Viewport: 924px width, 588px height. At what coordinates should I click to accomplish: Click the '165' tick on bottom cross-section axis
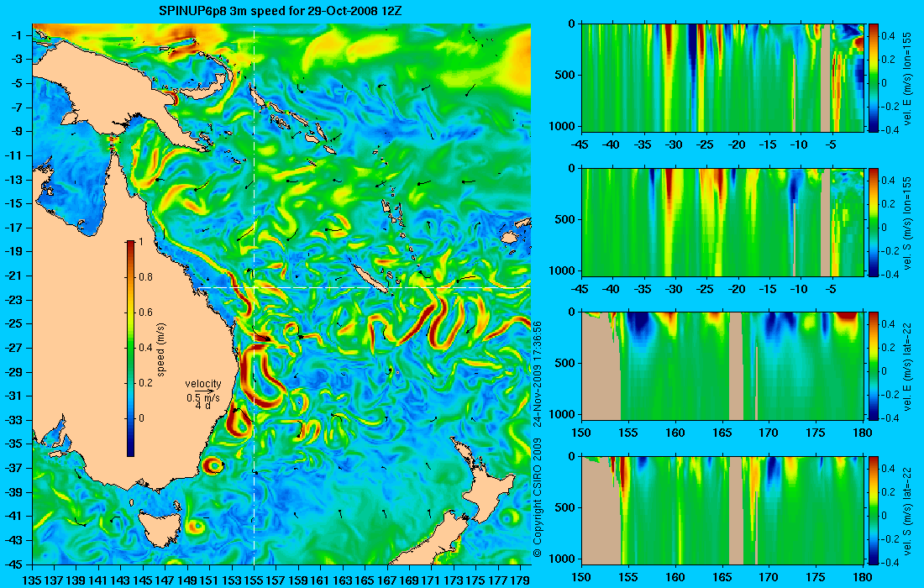pos(722,577)
